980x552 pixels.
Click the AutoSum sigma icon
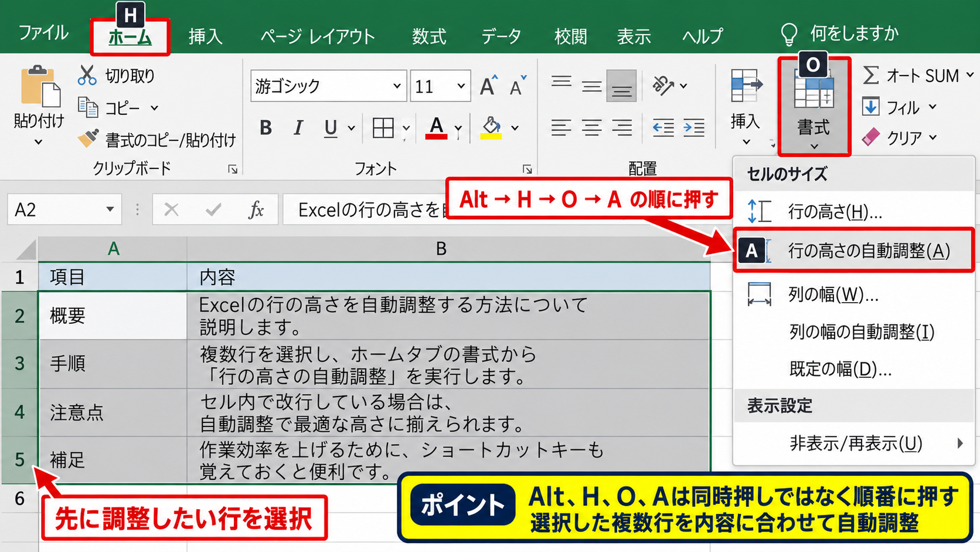coord(871,75)
